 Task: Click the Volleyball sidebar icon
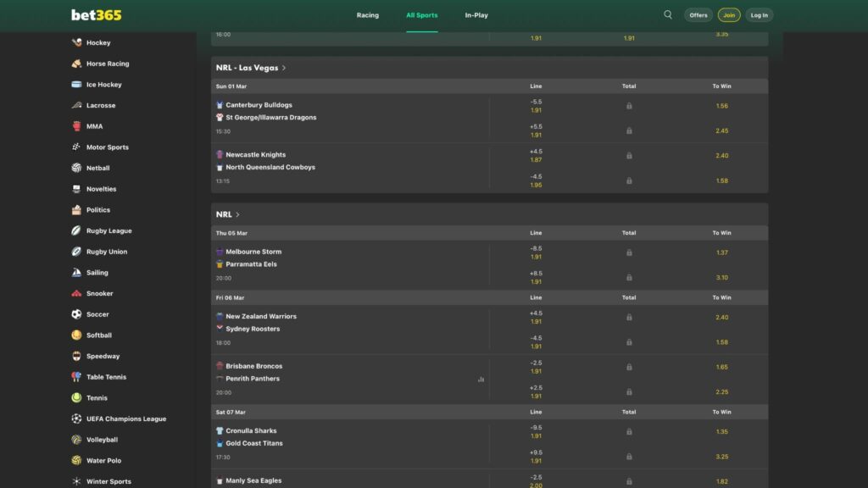pos(77,440)
